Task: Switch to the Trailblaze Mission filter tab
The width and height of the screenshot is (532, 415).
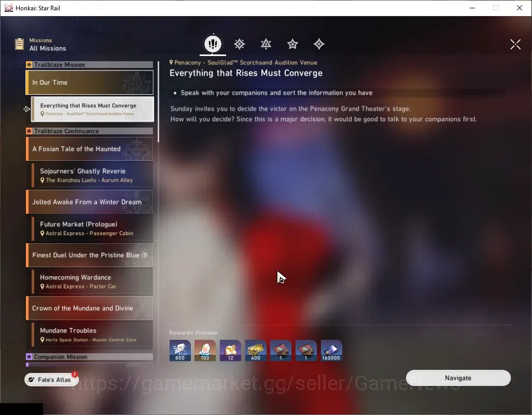Action: (x=240, y=44)
